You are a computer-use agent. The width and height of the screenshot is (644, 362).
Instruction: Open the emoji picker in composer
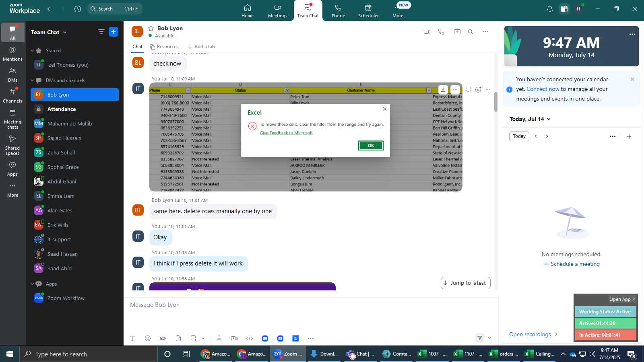pyautogui.click(x=148, y=338)
